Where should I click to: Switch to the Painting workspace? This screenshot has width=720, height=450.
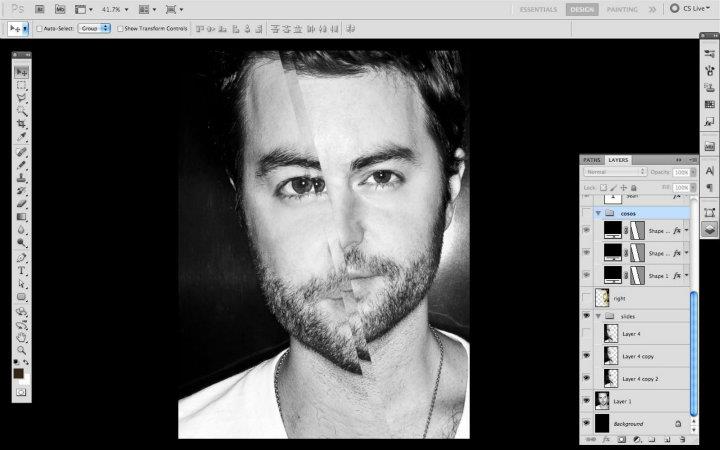point(622,9)
